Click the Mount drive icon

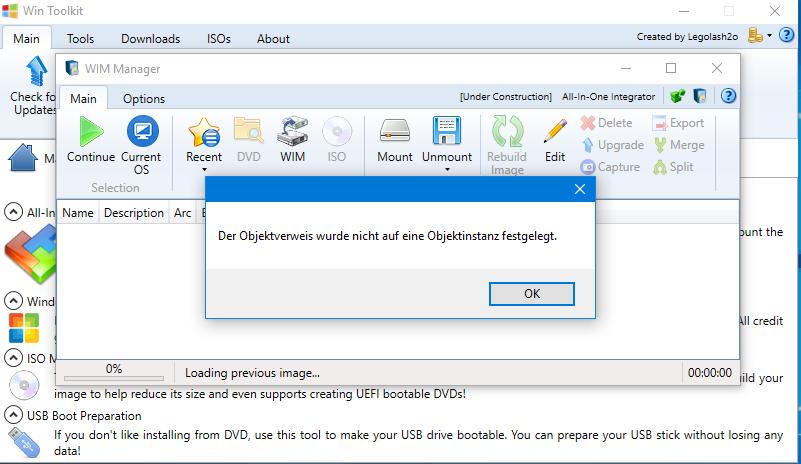395,131
